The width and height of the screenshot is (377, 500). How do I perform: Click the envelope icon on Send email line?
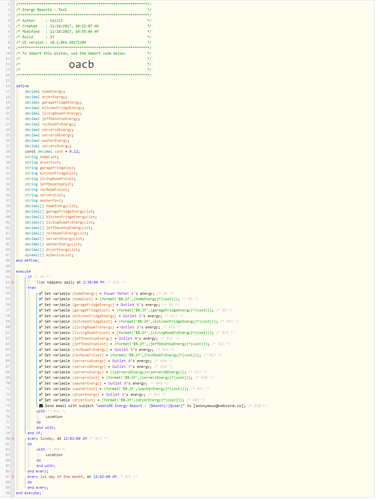pyautogui.click(x=41, y=407)
